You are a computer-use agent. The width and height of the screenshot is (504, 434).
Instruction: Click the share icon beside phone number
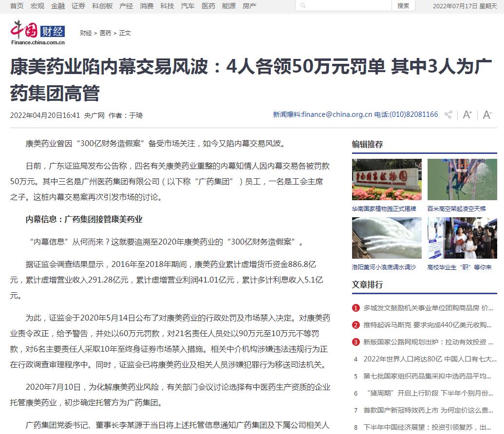tap(448, 114)
